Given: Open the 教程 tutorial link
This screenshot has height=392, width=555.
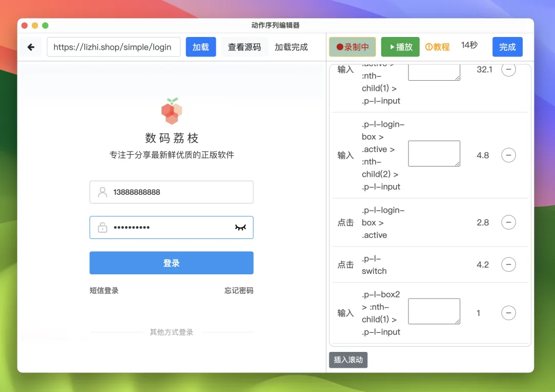Looking at the screenshot, I should click(437, 47).
